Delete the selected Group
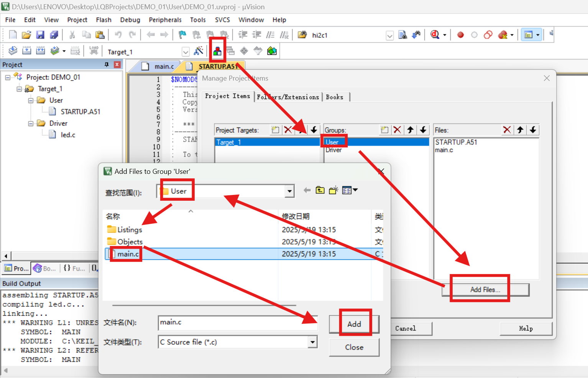 [397, 130]
